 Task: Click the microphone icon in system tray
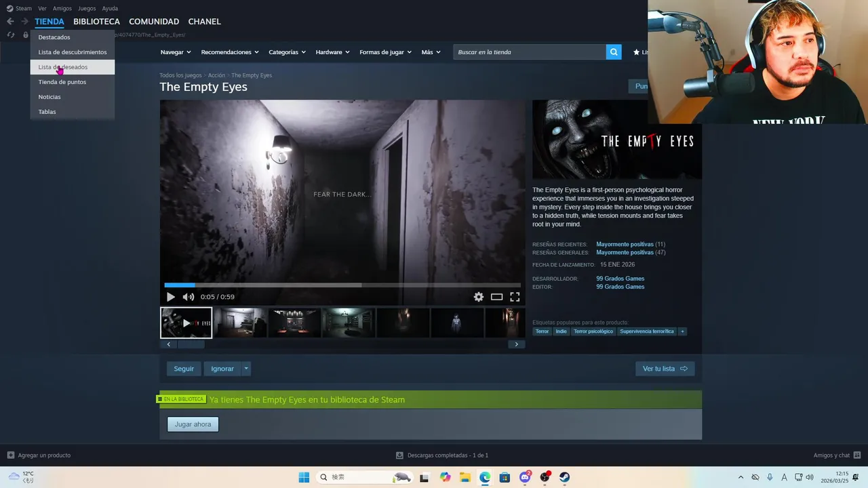770,477
